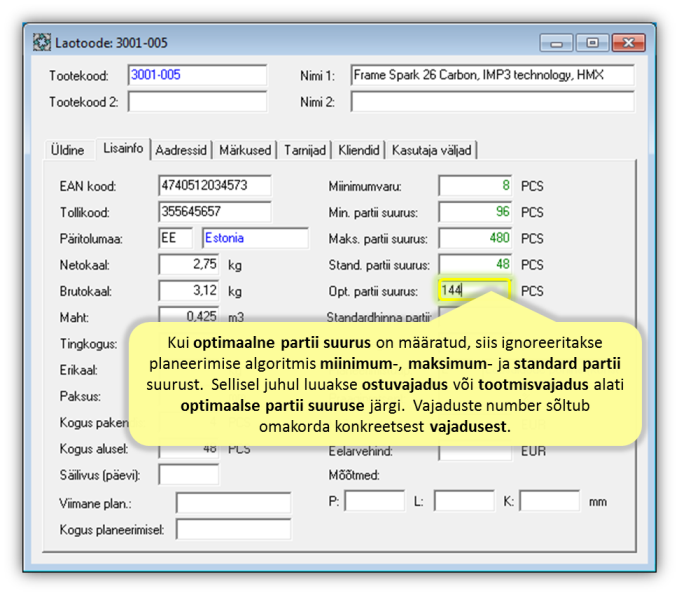Screen dimensions: 679x595
Task: Click the Mõõtmed K height field
Action: (550, 501)
